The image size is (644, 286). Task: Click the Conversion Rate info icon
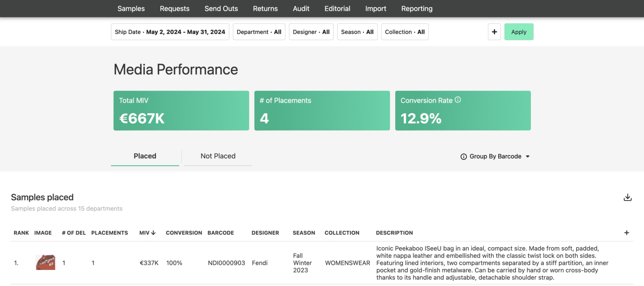click(x=458, y=100)
